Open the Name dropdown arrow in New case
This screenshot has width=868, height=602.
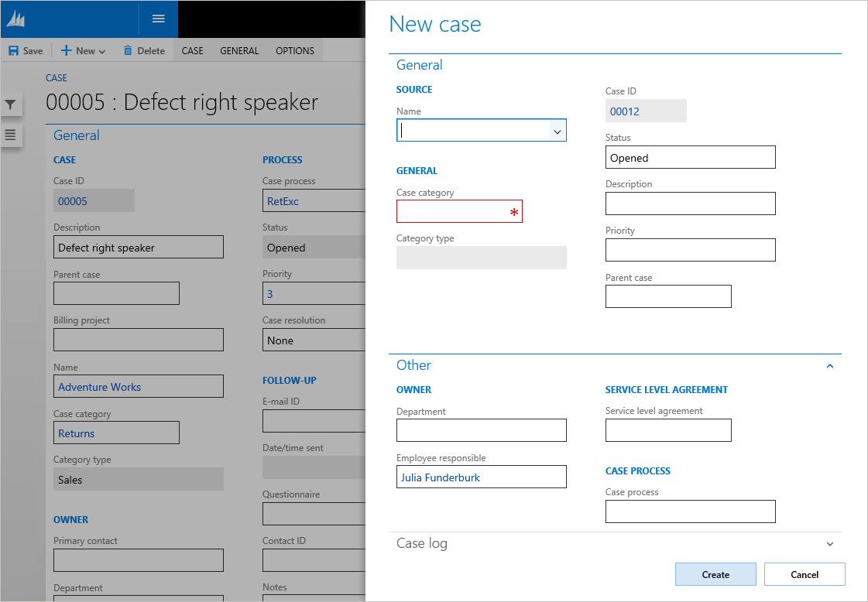point(557,131)
